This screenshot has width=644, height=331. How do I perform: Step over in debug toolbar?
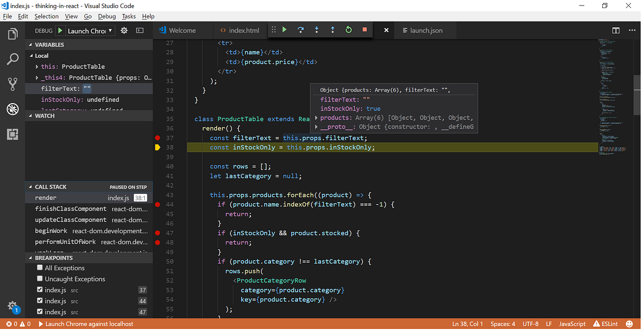tap(300, 30)
